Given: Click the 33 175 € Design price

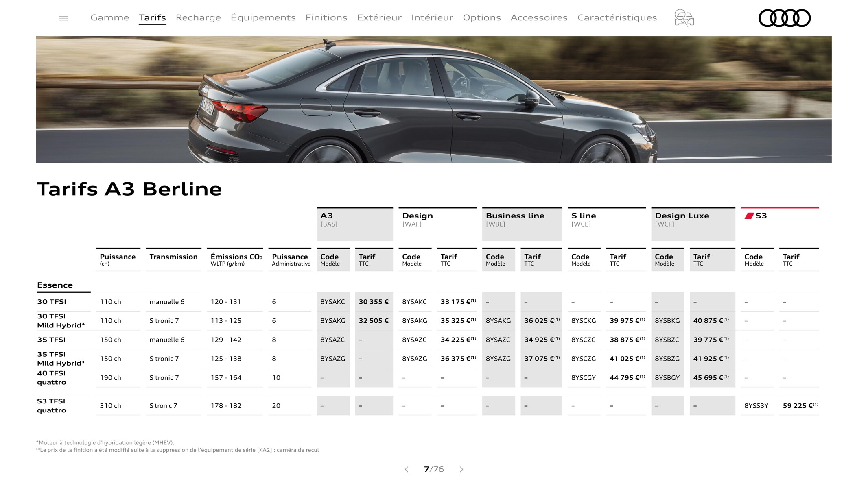Looking at the screenshot, I should [x=458, y=302].
